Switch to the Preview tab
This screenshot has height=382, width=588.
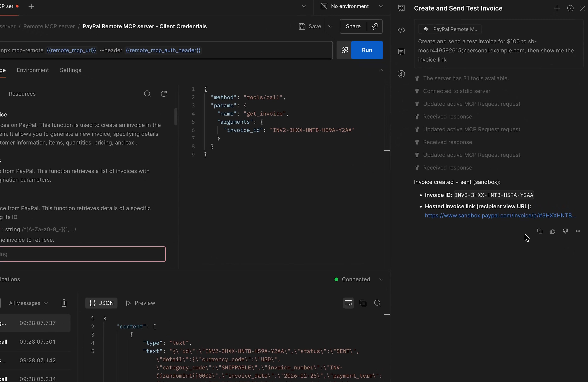click(x=140, y=303)
